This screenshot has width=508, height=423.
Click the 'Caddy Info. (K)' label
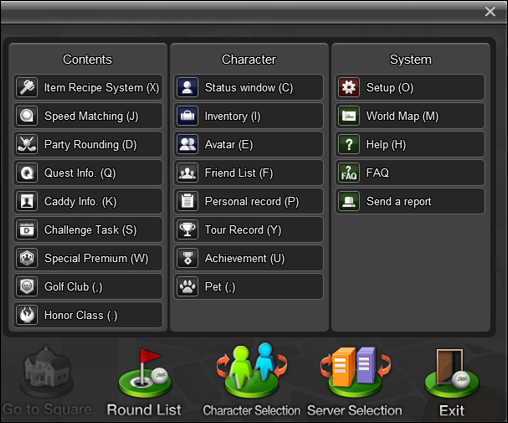80,201
